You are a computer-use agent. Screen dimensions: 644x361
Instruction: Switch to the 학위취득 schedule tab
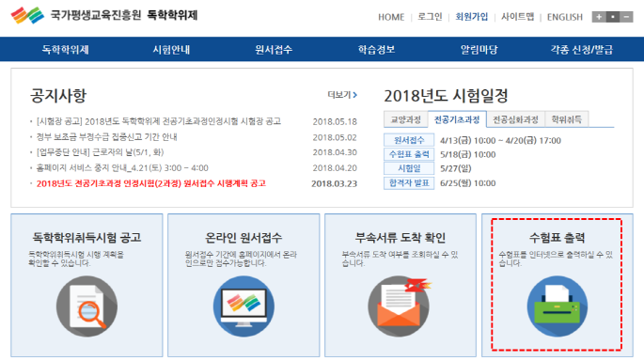(566, 119)
